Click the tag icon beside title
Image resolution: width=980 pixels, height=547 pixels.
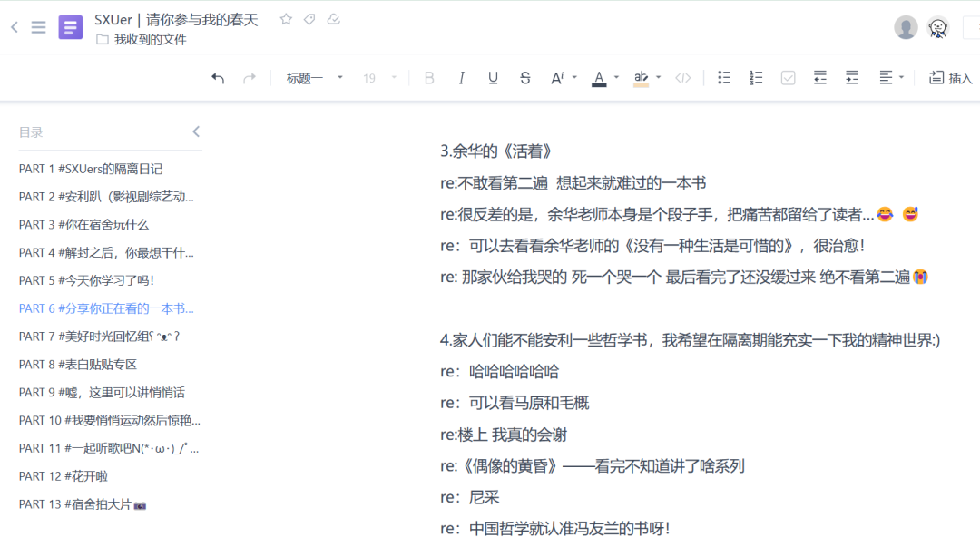pyautogui.click(x=309, y=19)
